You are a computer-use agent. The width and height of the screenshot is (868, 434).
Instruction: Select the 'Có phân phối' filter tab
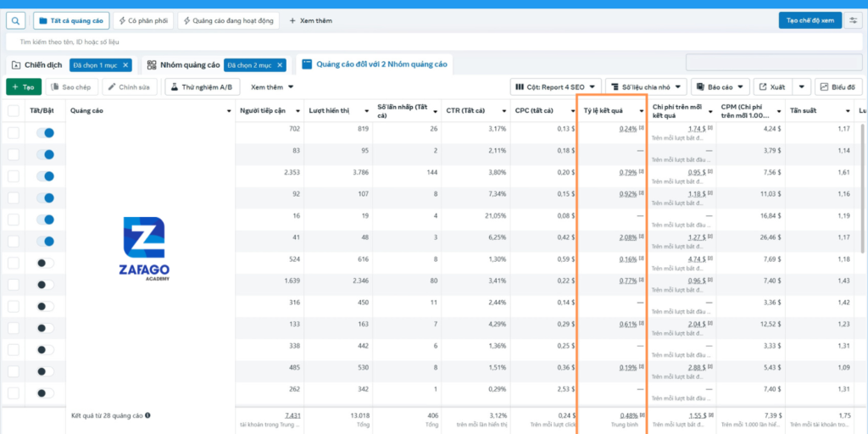143,21
